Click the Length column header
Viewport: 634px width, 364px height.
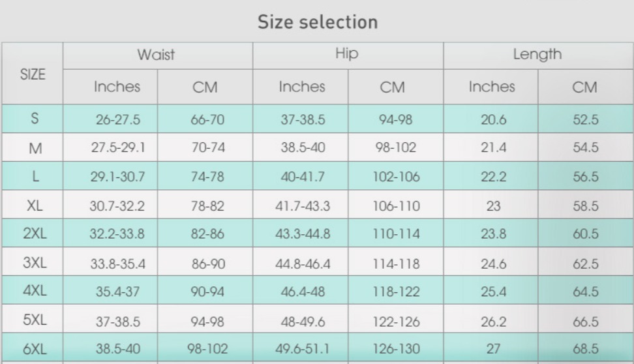click(x=537, y=53)
